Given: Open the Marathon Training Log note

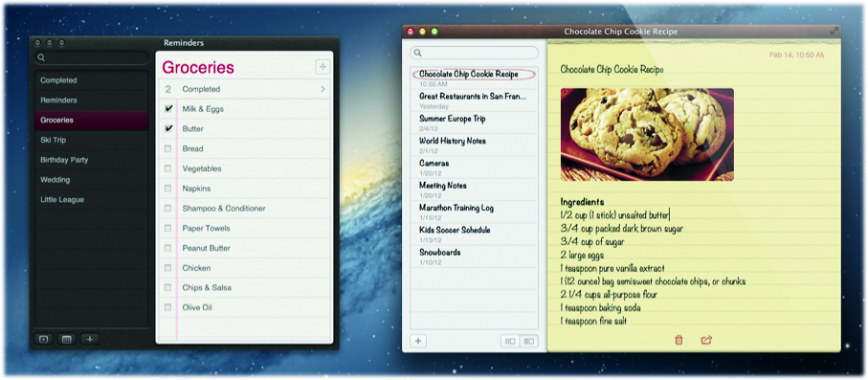Looking at the screenshot, I should pyautogui.click(x=474, y=212).
